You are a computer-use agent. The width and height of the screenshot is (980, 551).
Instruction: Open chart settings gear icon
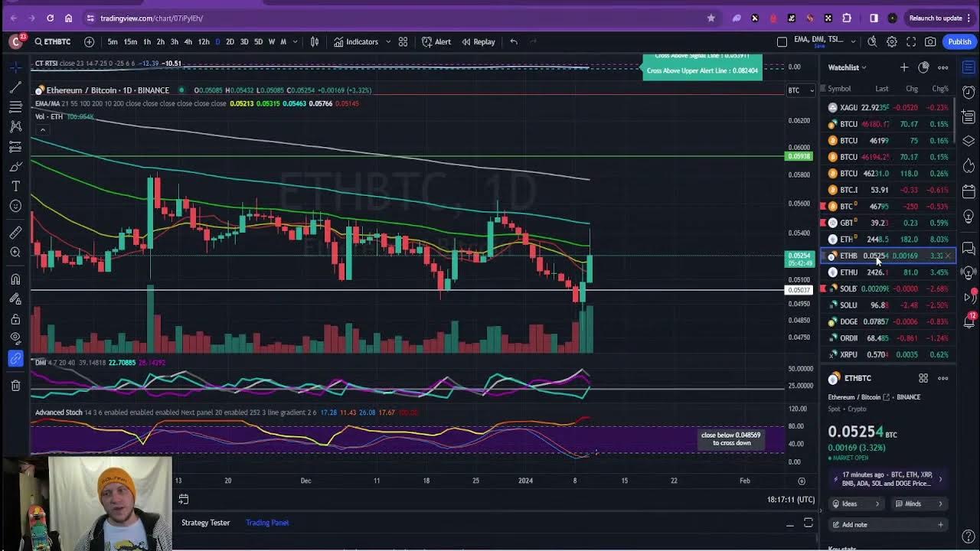tap(892, 42)
